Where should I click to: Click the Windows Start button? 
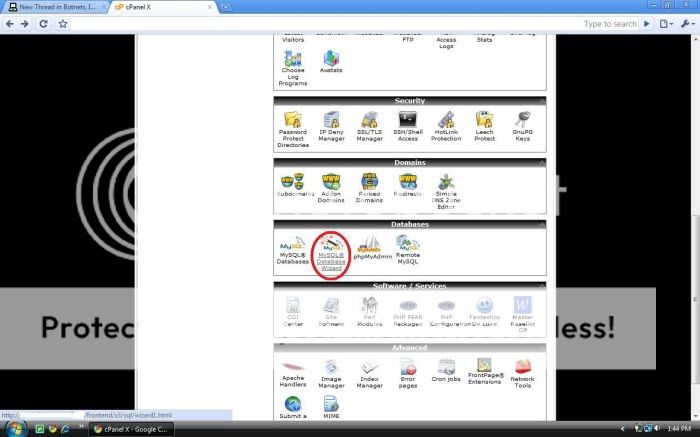[11, 428]
